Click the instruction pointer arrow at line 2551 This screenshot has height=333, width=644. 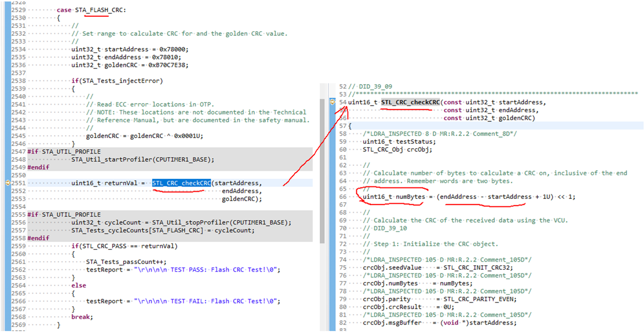(8, 183)
